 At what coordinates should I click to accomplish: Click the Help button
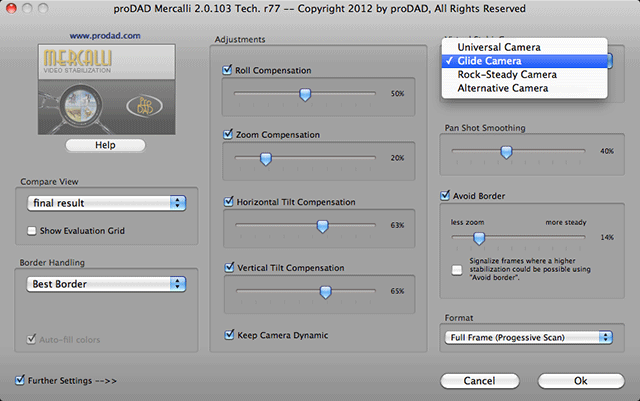[105, 145]
